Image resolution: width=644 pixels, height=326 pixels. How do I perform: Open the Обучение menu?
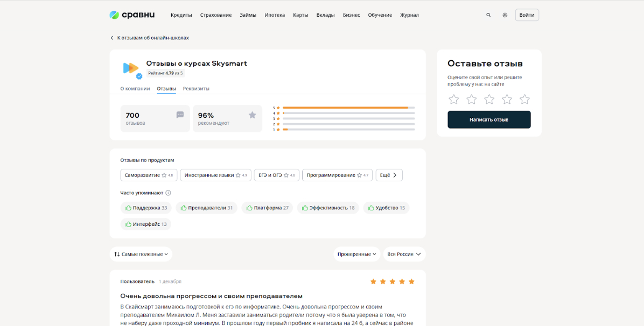[x=380, y=15]
